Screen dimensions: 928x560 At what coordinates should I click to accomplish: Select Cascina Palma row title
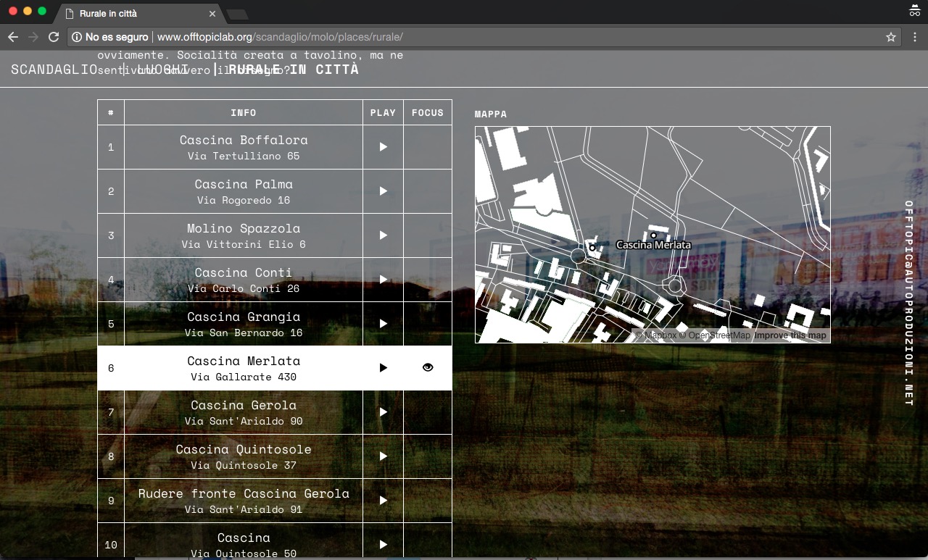coord(244,184)
